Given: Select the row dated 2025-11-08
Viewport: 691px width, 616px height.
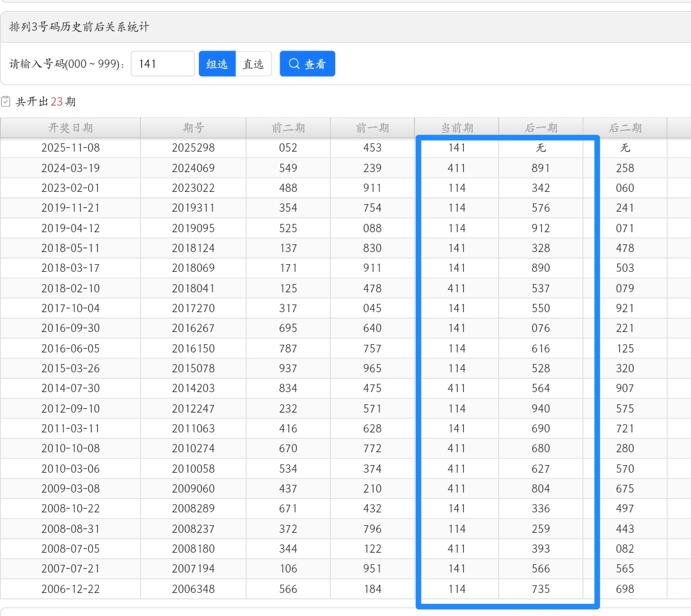Looking at the screenshot, I should click(70, 148).
